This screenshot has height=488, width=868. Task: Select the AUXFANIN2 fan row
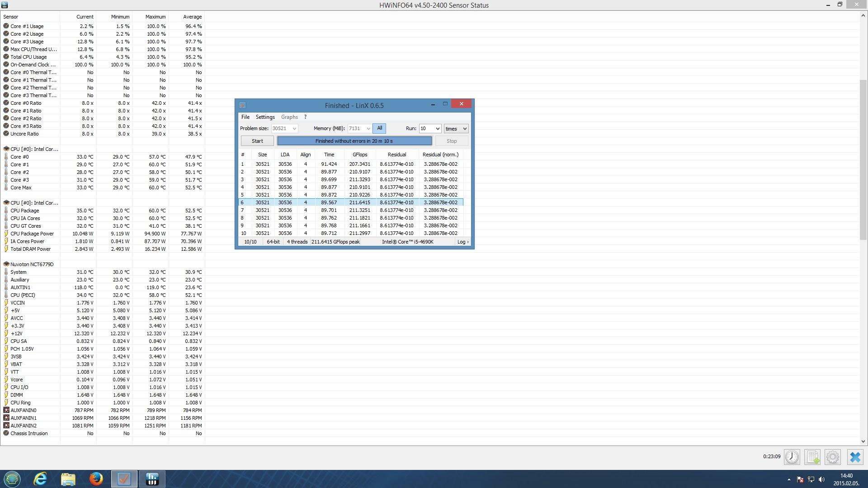point(103,426)
